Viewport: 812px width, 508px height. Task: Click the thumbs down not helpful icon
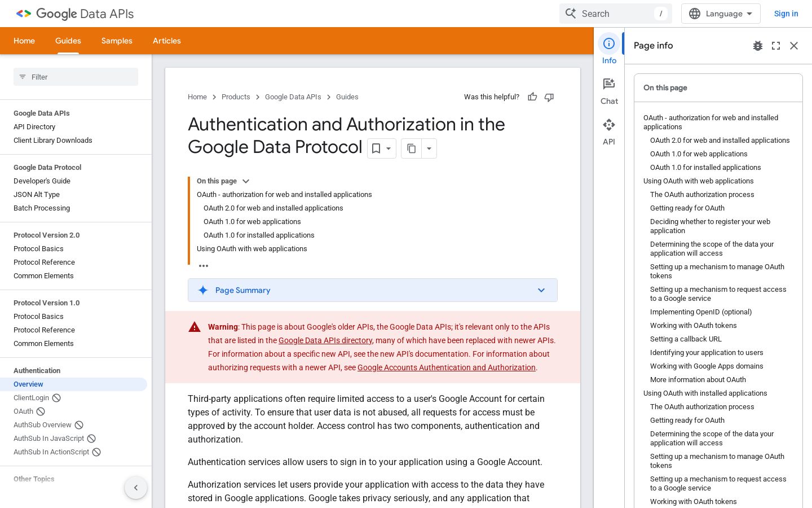click(x=549, y=97)
